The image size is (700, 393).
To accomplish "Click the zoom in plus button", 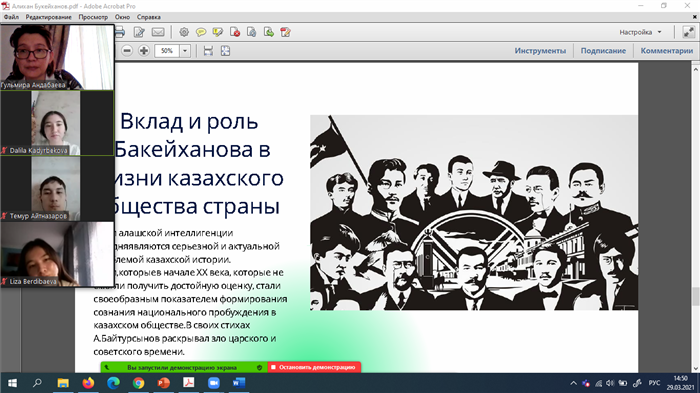I will 144,51.
